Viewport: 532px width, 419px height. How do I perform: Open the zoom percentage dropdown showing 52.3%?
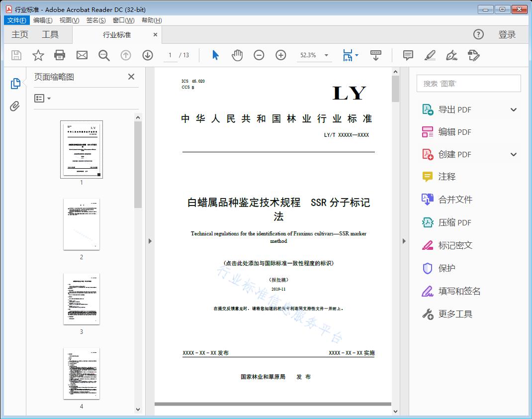326,55
